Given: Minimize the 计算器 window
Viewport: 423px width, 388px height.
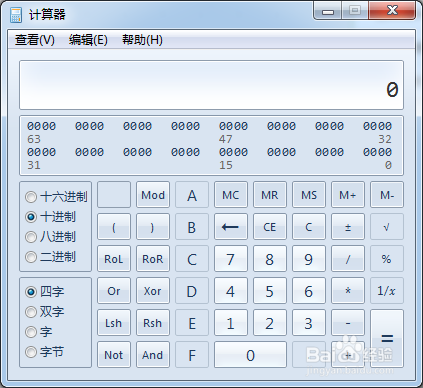Looking at the screenshot, I should pos(328,11).
